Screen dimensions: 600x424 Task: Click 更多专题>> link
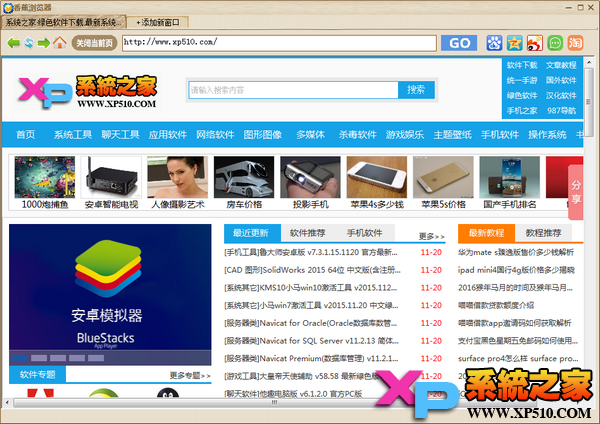tap(190, 375)
